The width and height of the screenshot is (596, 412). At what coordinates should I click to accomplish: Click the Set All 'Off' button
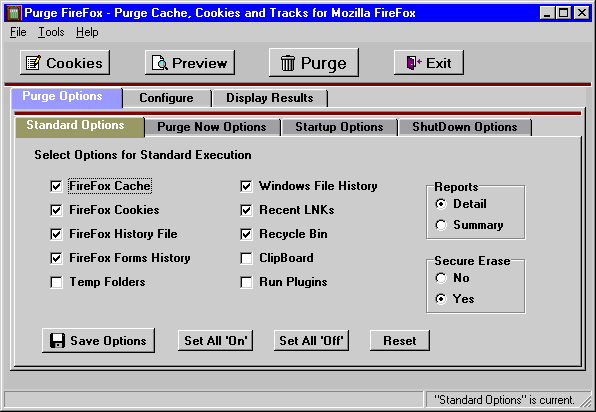pos(311,341)
